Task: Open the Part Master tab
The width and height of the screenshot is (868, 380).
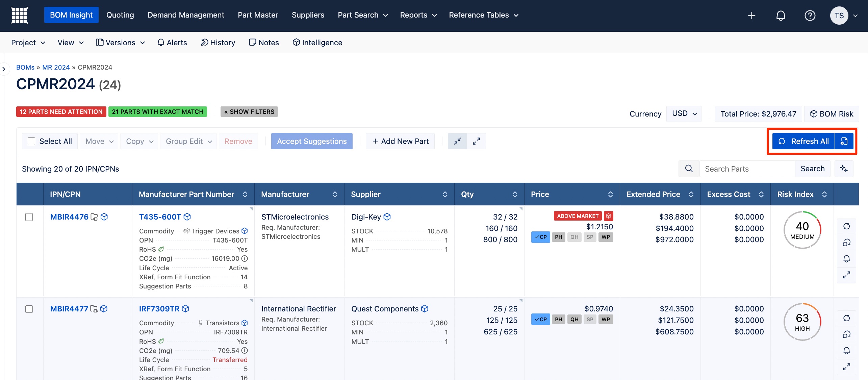Action: (258, 15)
